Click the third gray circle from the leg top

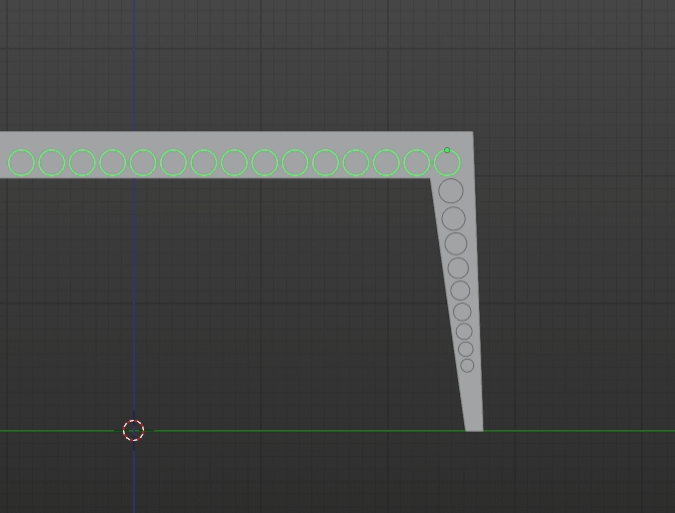click(x=456, y=243)
